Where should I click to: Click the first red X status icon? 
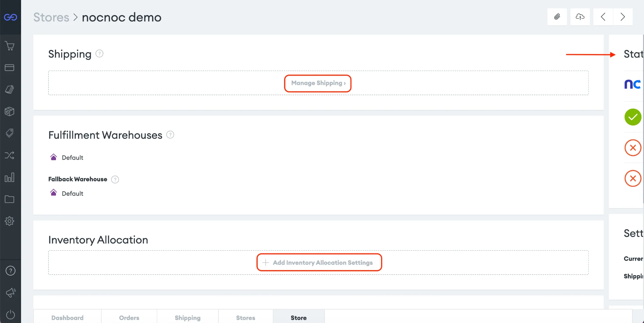633,148
